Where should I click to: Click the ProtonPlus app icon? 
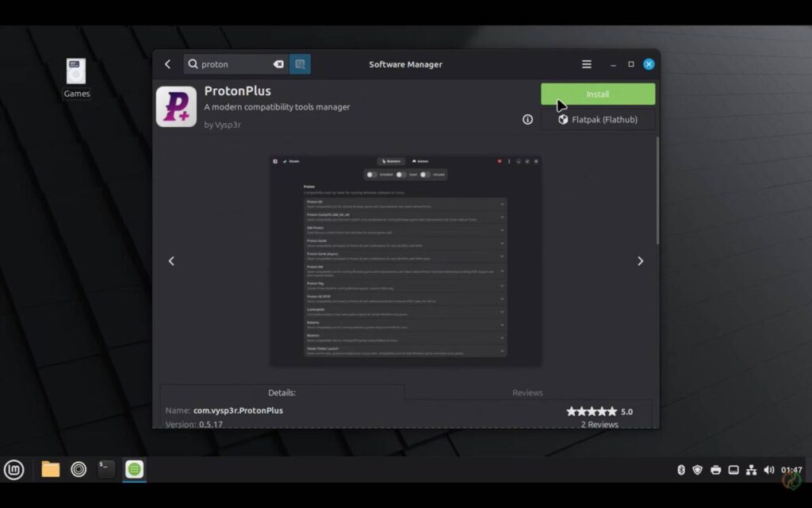click(x=176, y=106)
